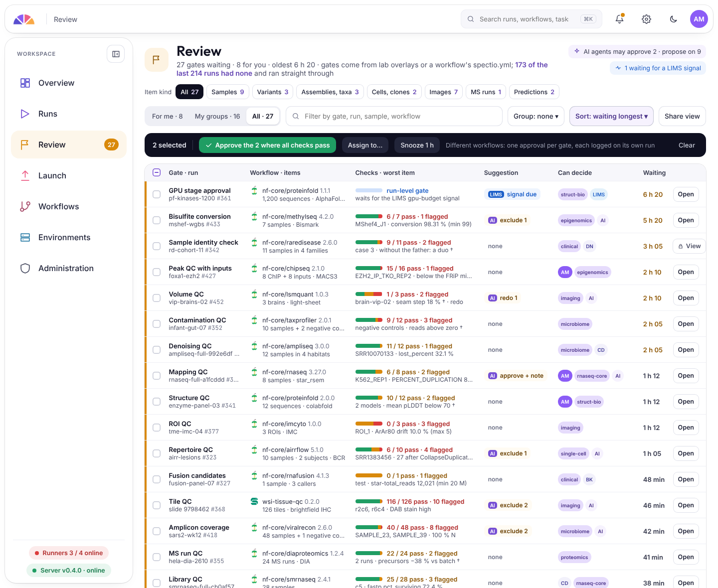Select the Assemblies, taxa 3 tab
The height and width of the screenshot is (588, 718).
pos(330,92)
